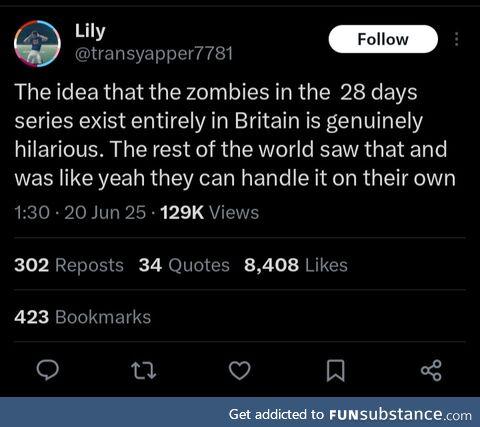Show the 302 Reposts list

[x=69, y=265]
